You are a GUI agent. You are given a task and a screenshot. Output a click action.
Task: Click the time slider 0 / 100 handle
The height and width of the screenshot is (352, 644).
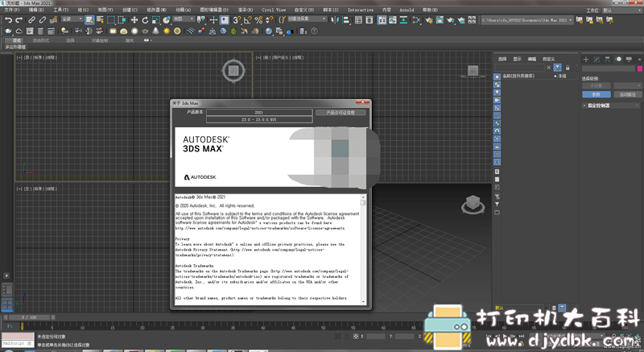tap(29, 317)
